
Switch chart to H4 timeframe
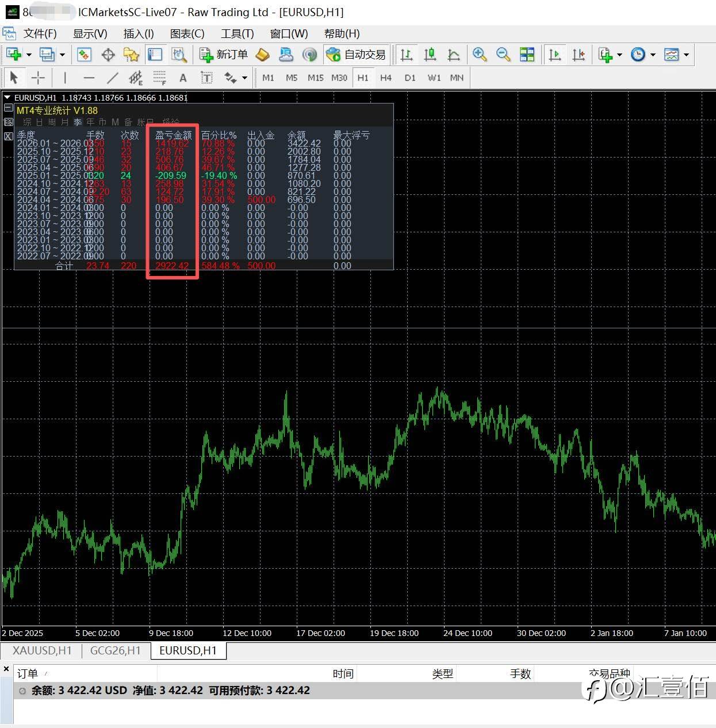tap(386, 78)
